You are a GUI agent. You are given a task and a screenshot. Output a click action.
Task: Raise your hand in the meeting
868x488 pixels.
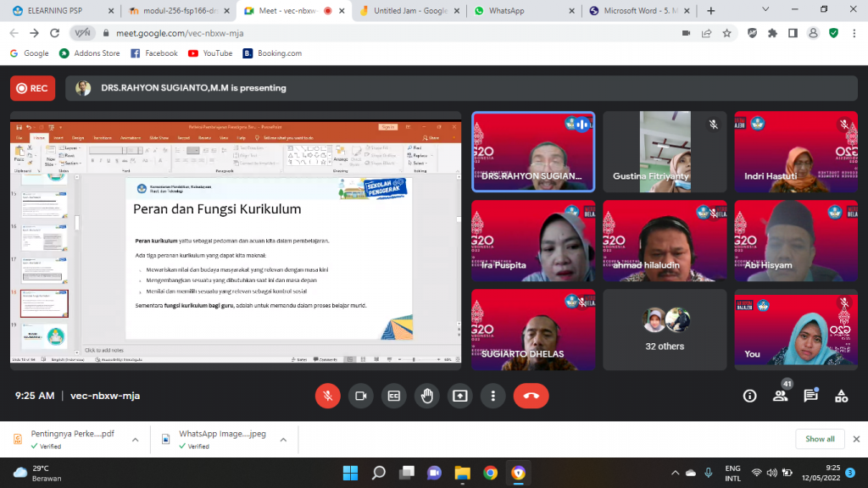click(x=426, y=396)
